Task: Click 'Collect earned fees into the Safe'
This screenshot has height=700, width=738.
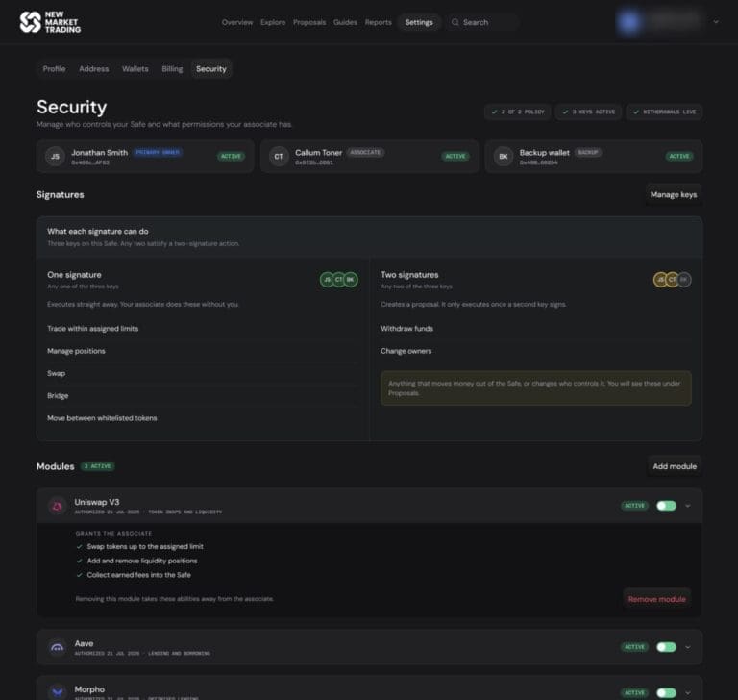Action: (x=138, y=575)
